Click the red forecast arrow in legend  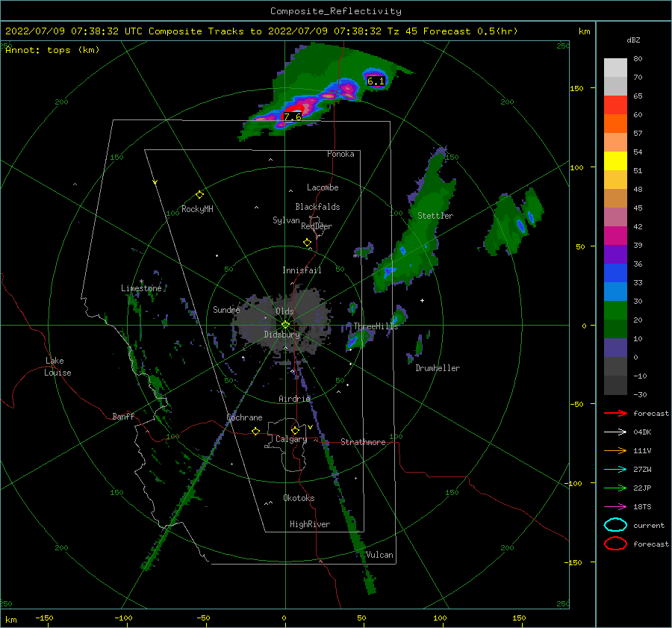pyautogui.click(x=615, y=413)
